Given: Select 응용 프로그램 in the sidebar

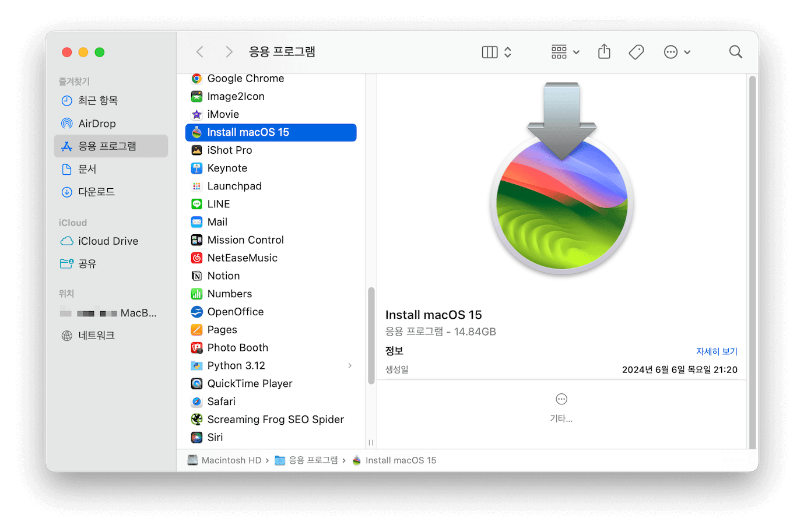Looking at the screenshot, I should [x=111, y=146].
